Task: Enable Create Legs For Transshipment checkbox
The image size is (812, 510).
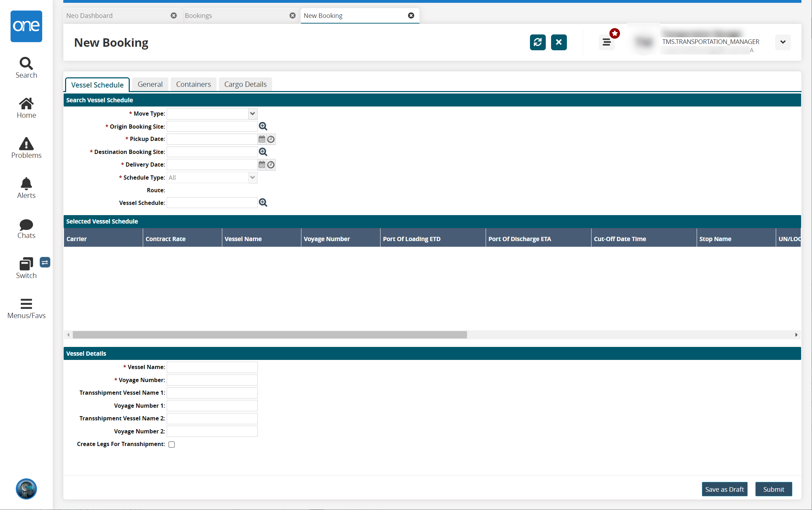Action: click(x=172, y=444)
